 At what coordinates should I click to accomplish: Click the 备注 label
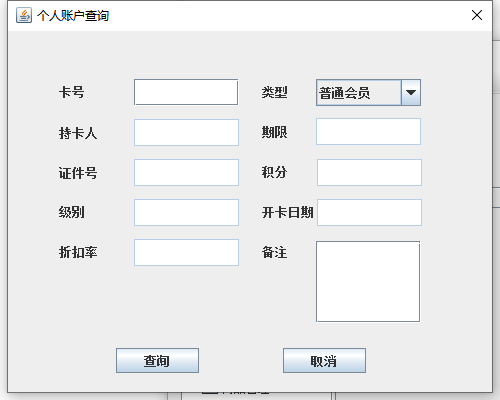coord(274,252)
